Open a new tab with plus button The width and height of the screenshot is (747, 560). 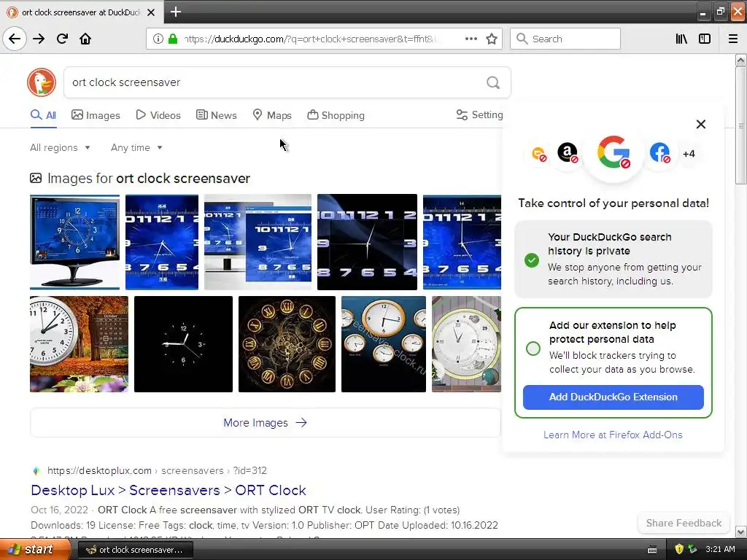pos(176,12)
